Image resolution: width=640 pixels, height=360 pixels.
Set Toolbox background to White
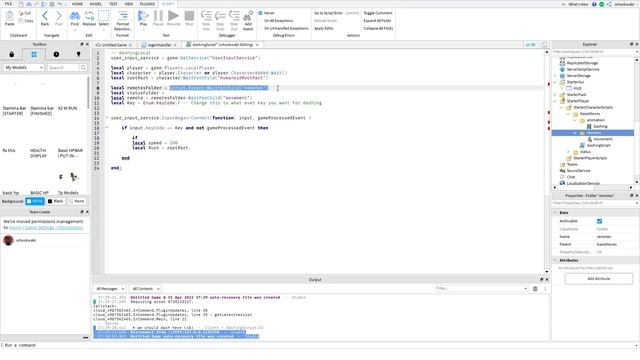tap(35, 201)
